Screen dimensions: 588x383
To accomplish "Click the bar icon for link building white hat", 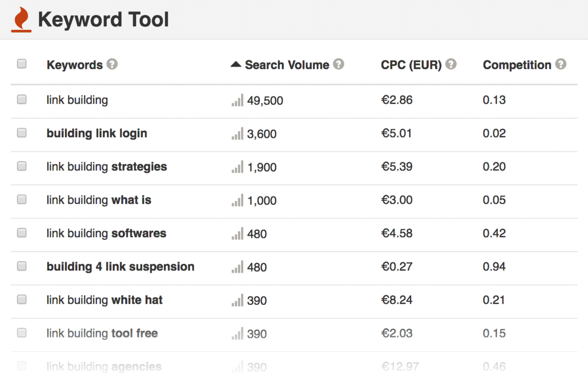I will pyautogui.click(x=237, y=300).
